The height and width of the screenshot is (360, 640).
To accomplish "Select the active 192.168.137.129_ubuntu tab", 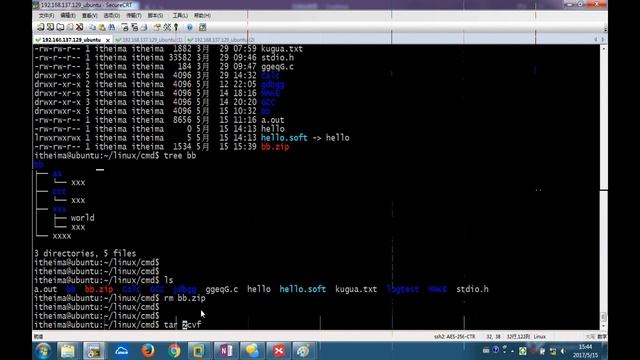I will pyautogui.click(x=72, y=40).
